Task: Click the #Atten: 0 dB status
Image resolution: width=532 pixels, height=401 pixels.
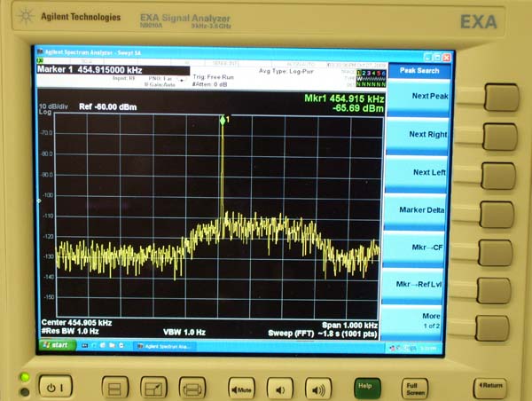Action: [x=209, y=84]
